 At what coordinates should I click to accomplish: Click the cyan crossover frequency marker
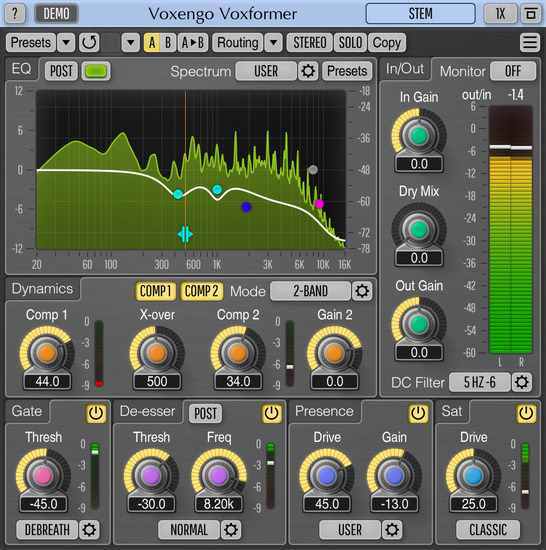(185, 234)
